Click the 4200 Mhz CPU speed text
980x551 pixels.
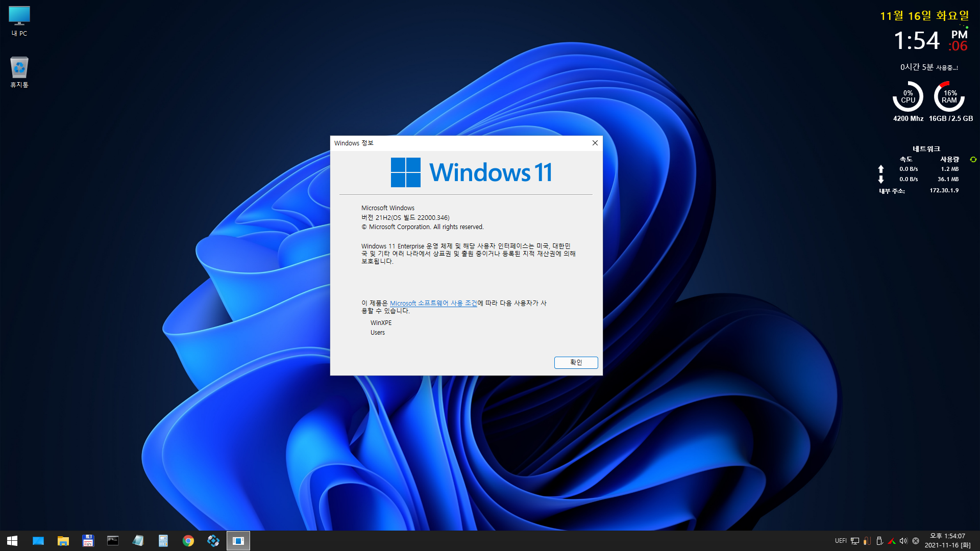(x=908, y=118)
